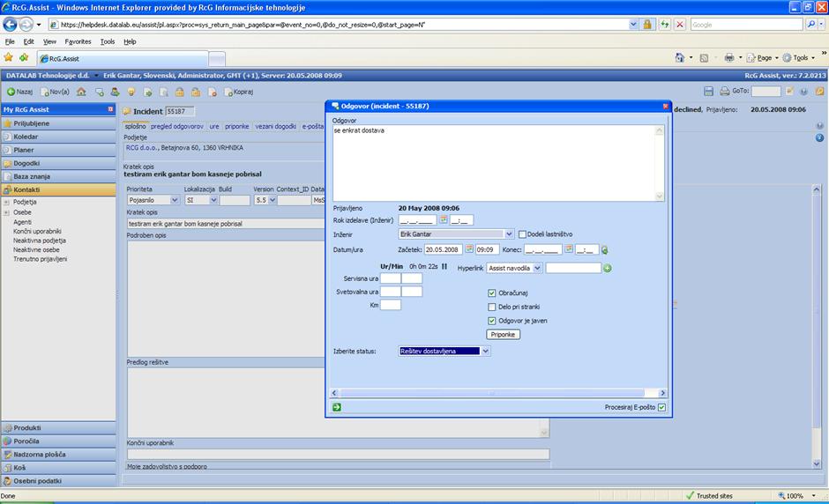Screen dimensions: 829x504
Task: Select Agenti in the contacts tree
Action: tap(22, 222)
